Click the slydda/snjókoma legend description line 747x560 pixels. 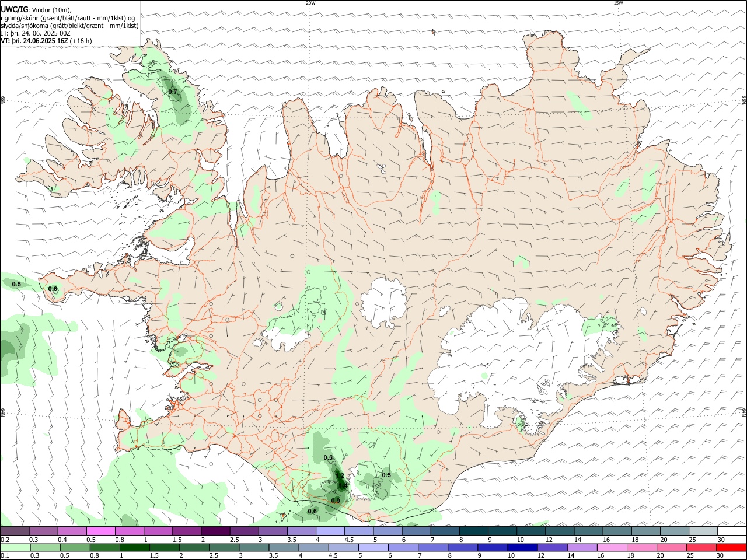click(x=69, y=26)
